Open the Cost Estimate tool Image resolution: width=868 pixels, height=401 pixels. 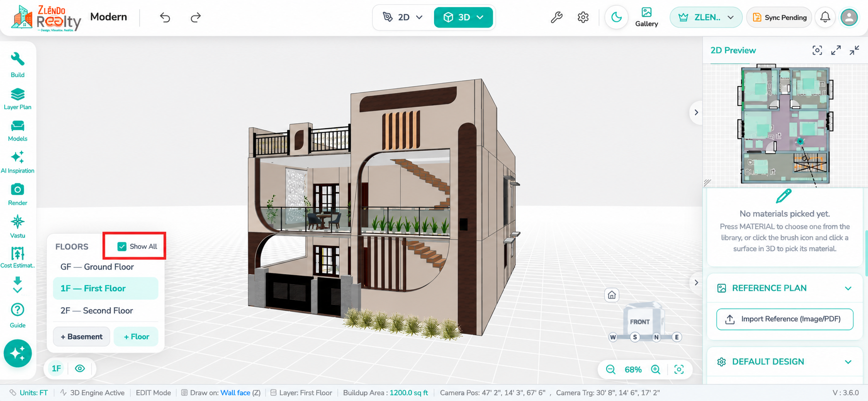pyautogui.click(x=17, y=257)
